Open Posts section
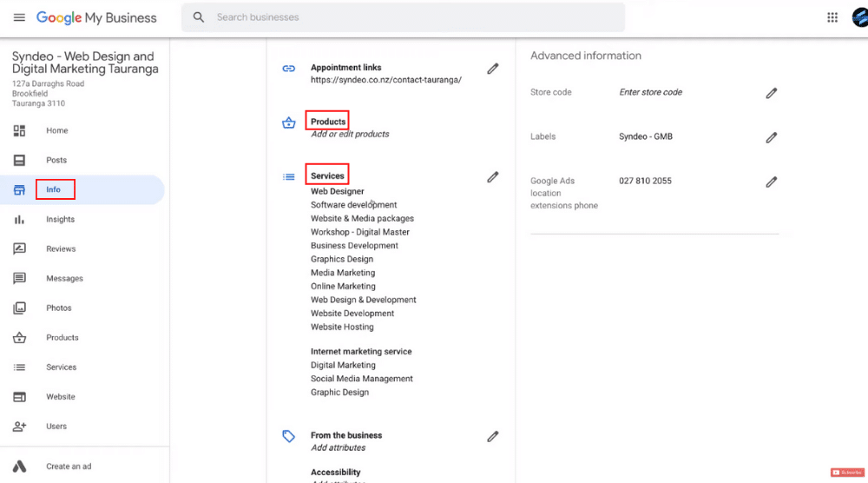 [56, 160]
